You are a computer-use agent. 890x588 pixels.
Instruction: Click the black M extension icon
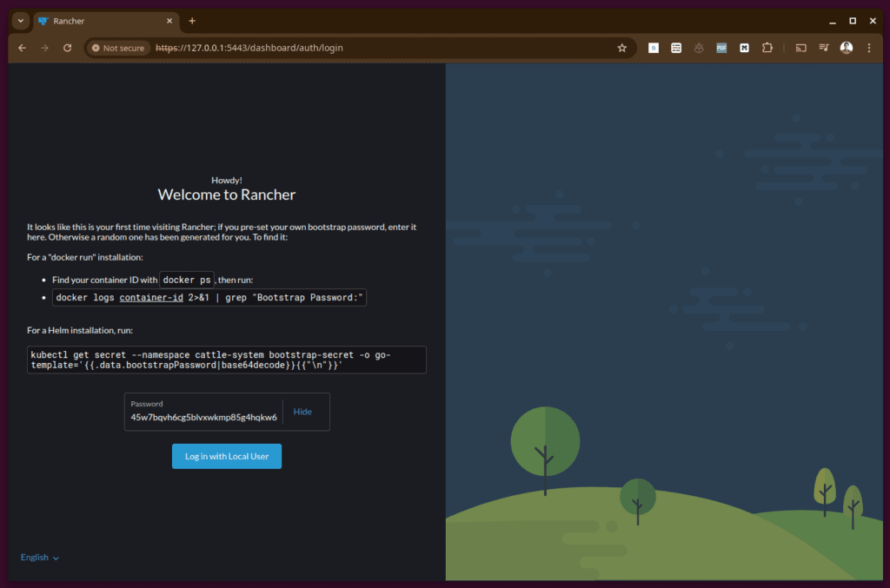pos(744,48)
